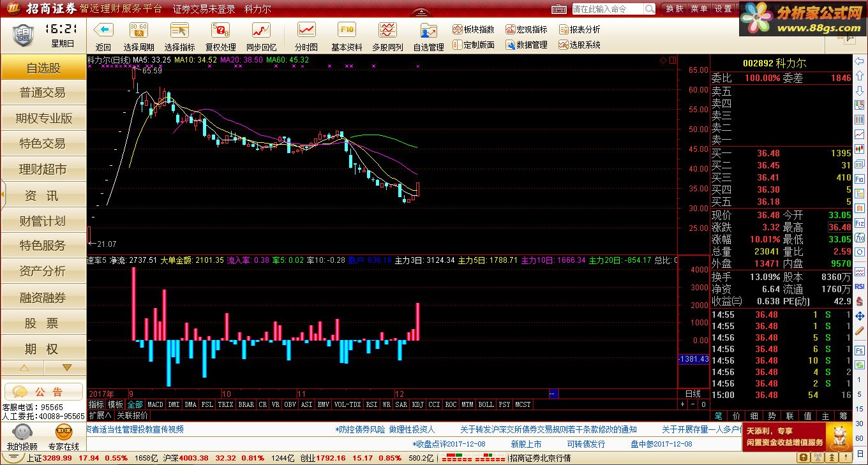
Task: Select 普通交易 in left sidebar
Action: coord(43,93)
